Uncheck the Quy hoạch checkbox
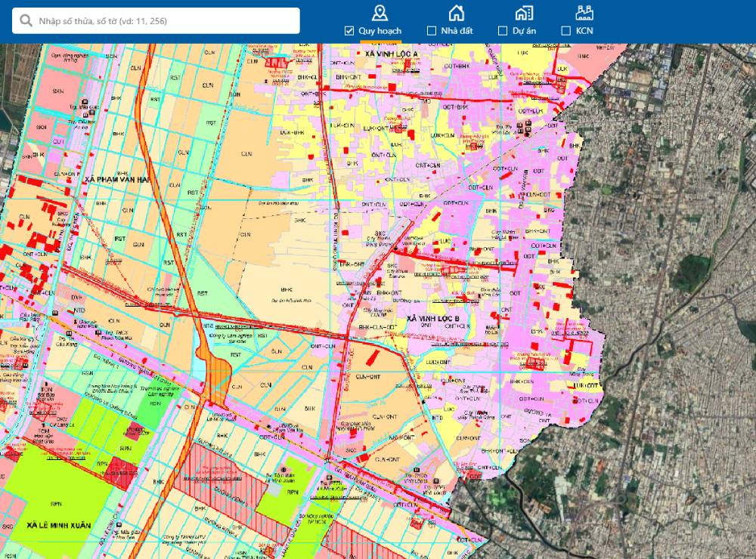The height and width of the screenshot is (559, 756). click(349, 31)
